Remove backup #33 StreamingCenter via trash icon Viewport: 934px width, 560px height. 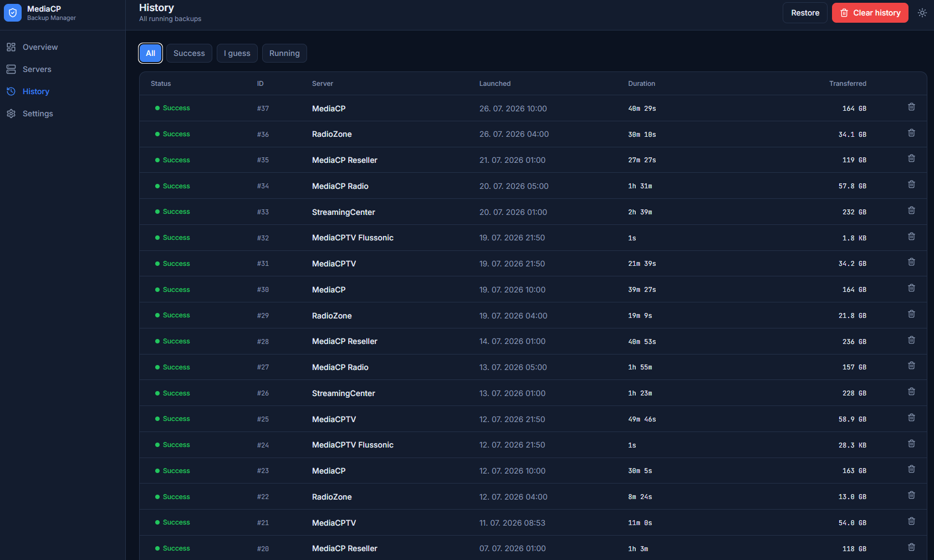(911, 210)
